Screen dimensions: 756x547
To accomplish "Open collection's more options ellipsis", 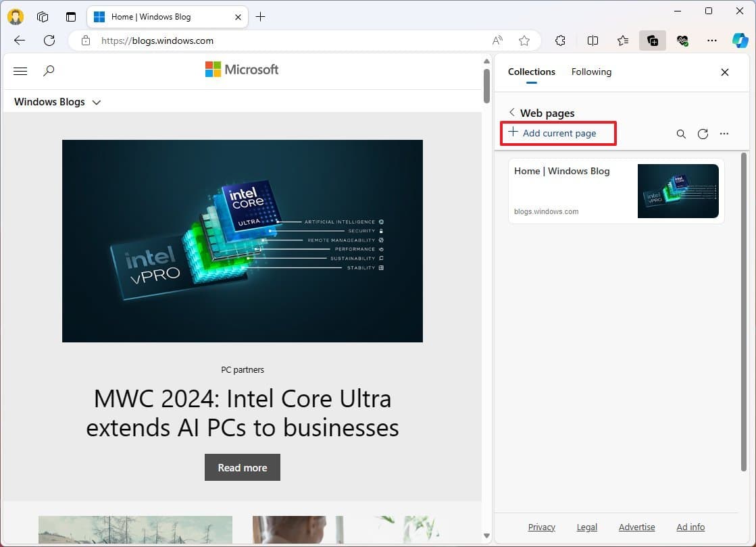I will (724, 134).
